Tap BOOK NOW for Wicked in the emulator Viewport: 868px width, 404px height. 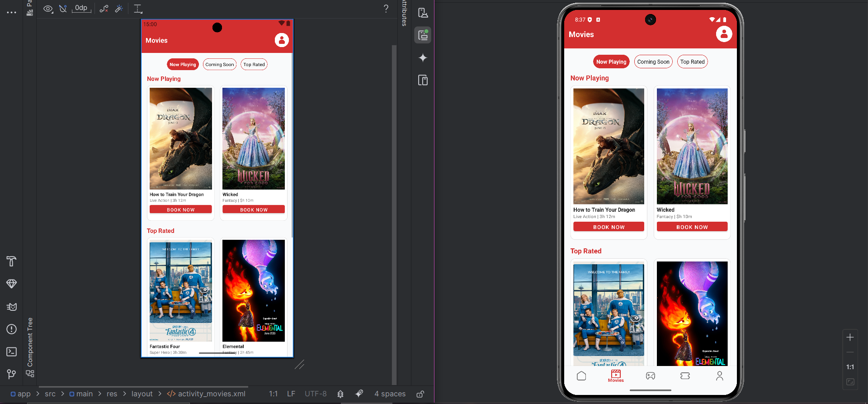click(692, 227)
